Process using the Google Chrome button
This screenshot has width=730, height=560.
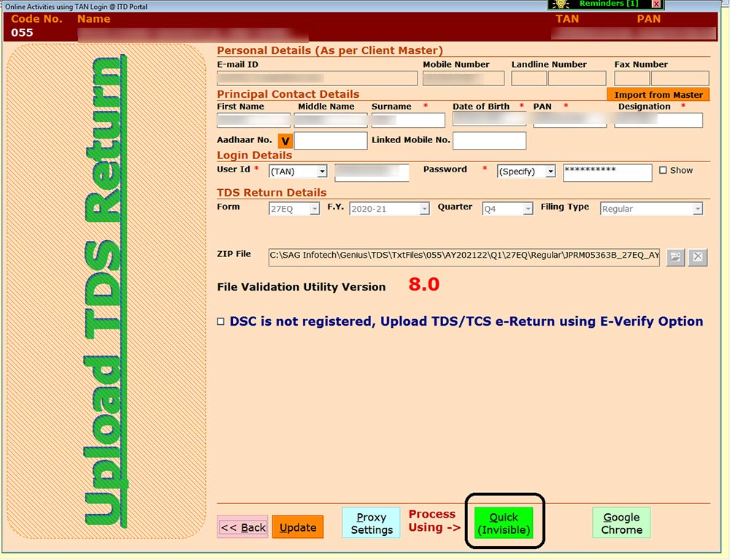[621, 523]
